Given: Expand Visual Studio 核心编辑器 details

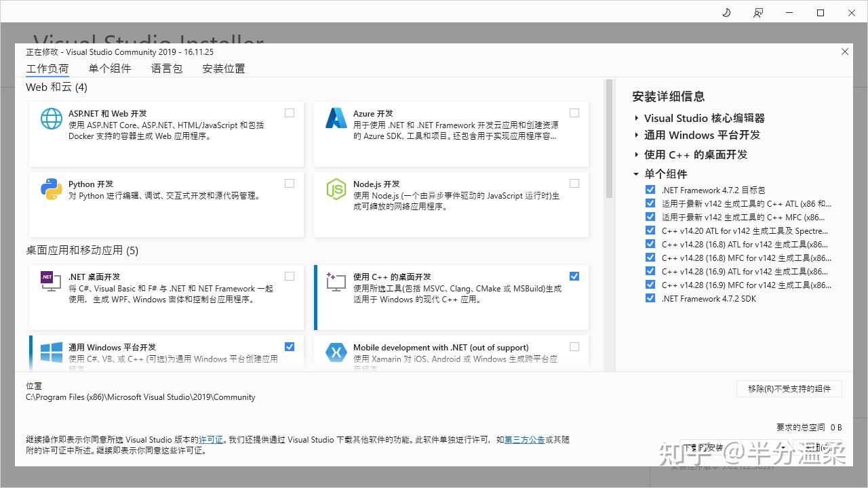Looking at the screenshot, I should pos(636,117).
